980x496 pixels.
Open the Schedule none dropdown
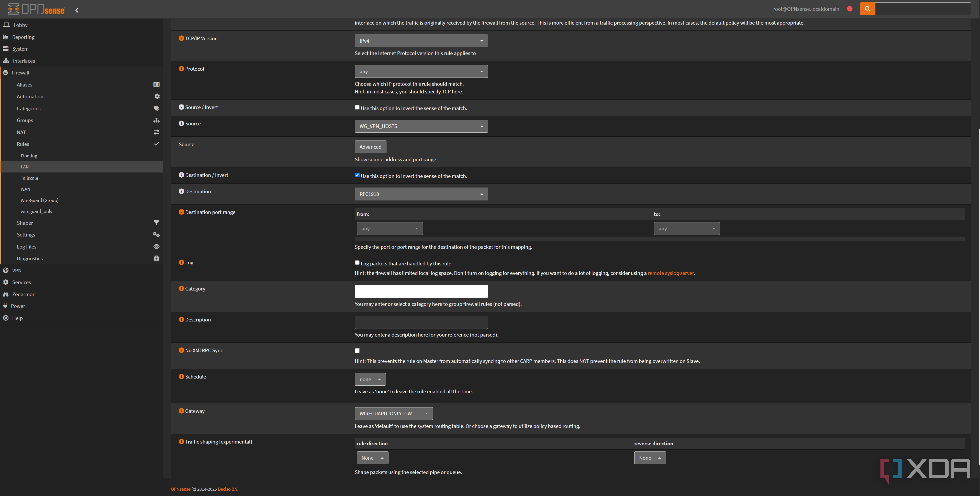(370, 379)
